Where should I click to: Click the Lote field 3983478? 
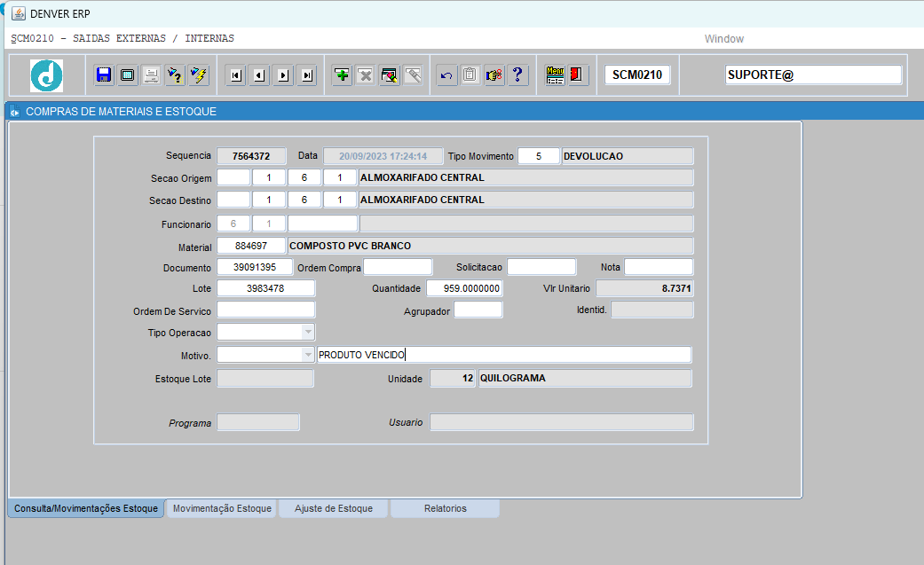click(x=265, y=288)
